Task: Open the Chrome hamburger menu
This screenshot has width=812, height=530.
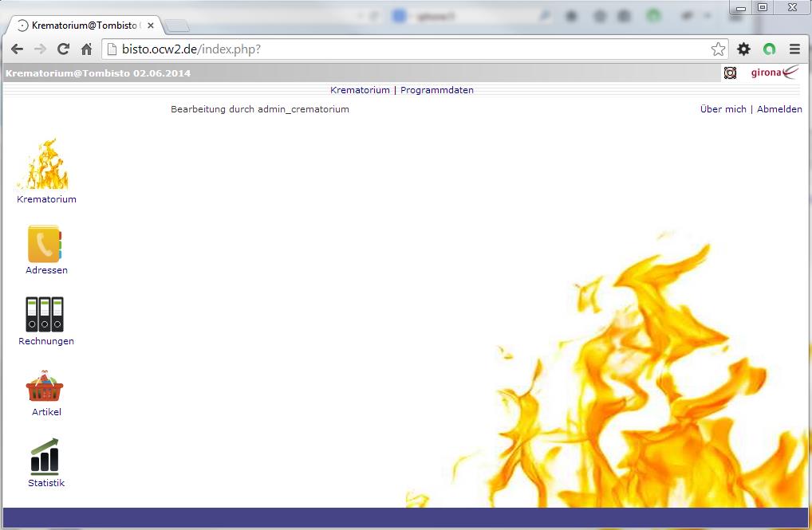Action: (x=794, y=49)
